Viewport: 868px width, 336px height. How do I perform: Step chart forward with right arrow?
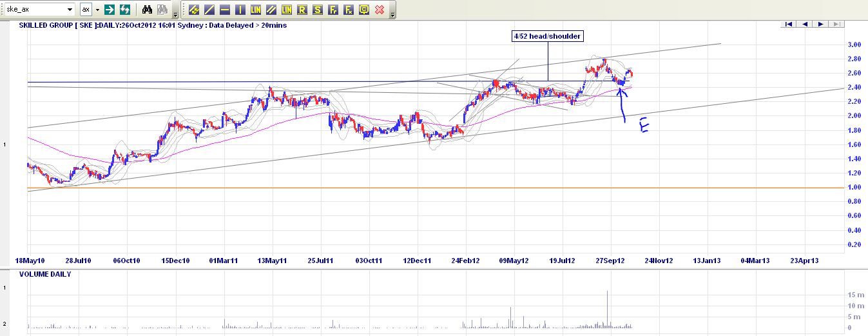coord(820,24)
